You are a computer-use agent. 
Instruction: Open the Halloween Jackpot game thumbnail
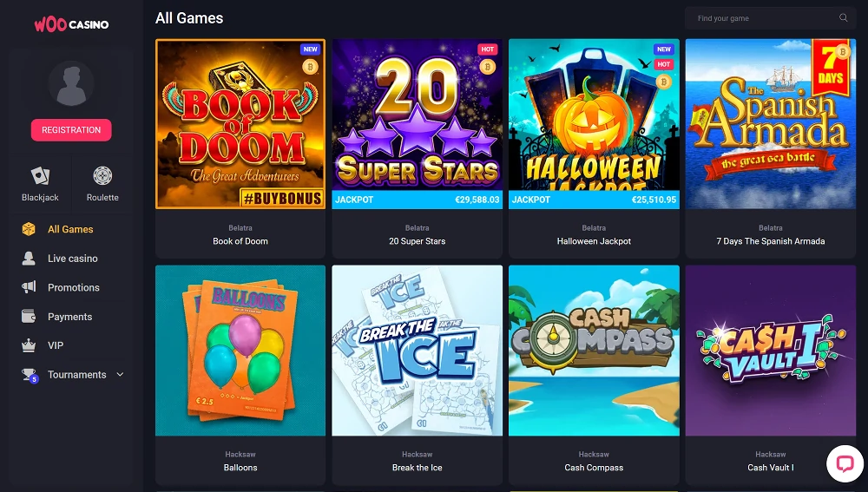[x=594, y=124]
